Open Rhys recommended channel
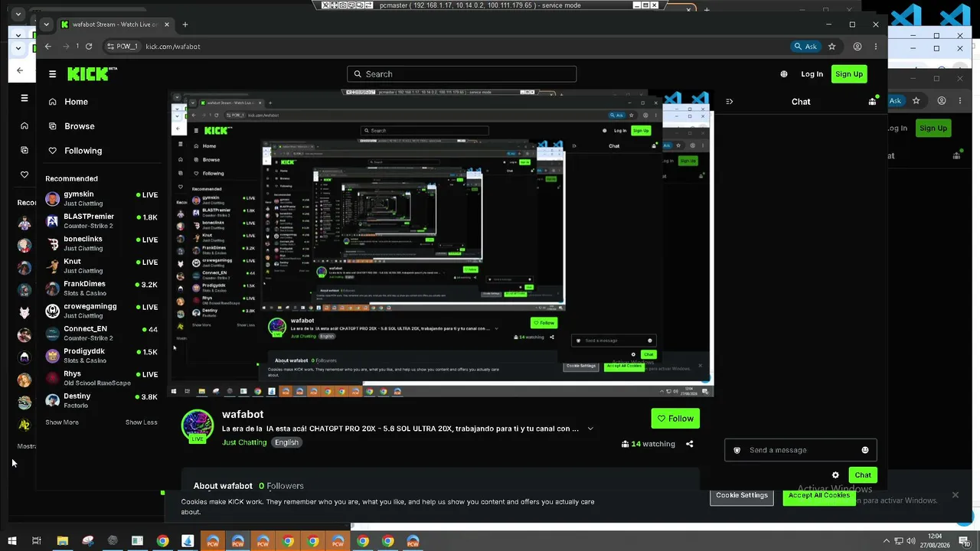The width and height of the screenshot is (980, 551). [x=102, y=378]
